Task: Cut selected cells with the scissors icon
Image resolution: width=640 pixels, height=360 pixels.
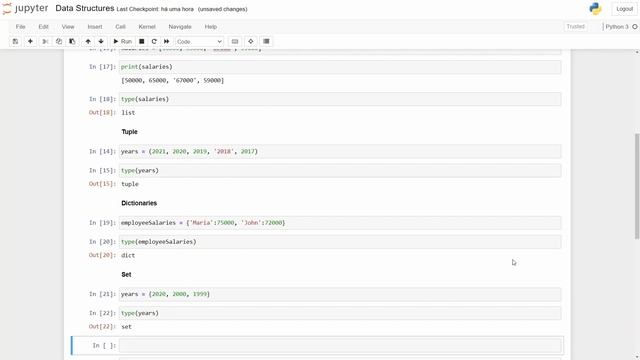Action: [45, 41]
